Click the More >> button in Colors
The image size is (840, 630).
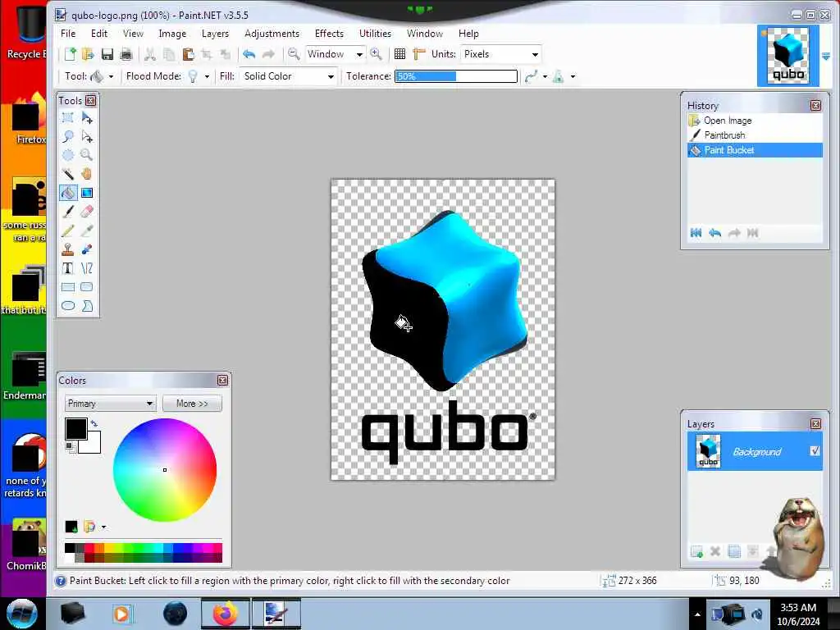click(192, 404)
